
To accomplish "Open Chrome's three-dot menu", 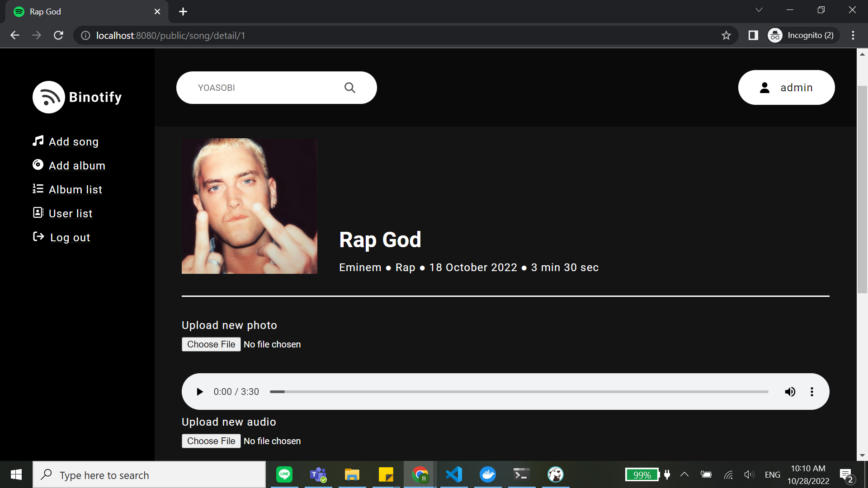I will point(853,35).
